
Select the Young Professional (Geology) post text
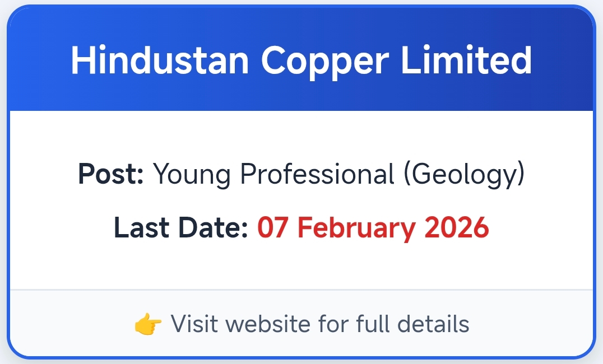point(338,175)
